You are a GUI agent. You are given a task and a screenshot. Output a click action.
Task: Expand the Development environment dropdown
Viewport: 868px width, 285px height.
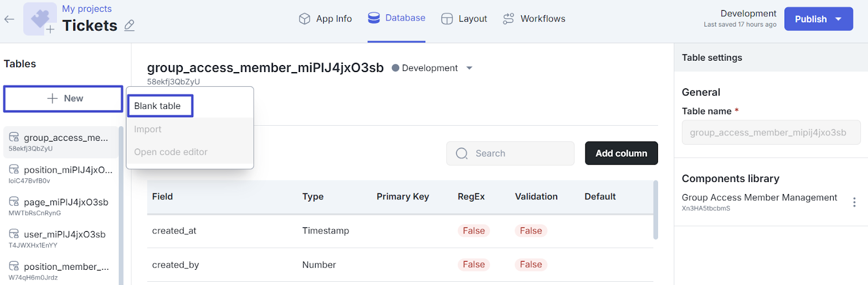pos(469,68)
